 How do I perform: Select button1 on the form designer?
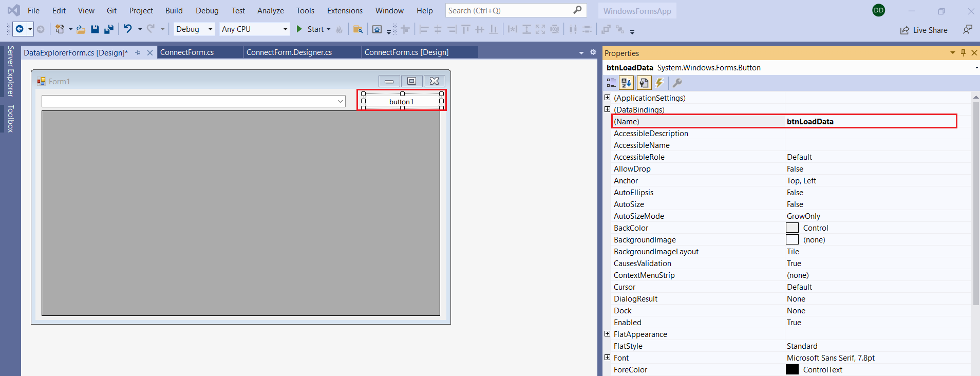pos(402,102)
